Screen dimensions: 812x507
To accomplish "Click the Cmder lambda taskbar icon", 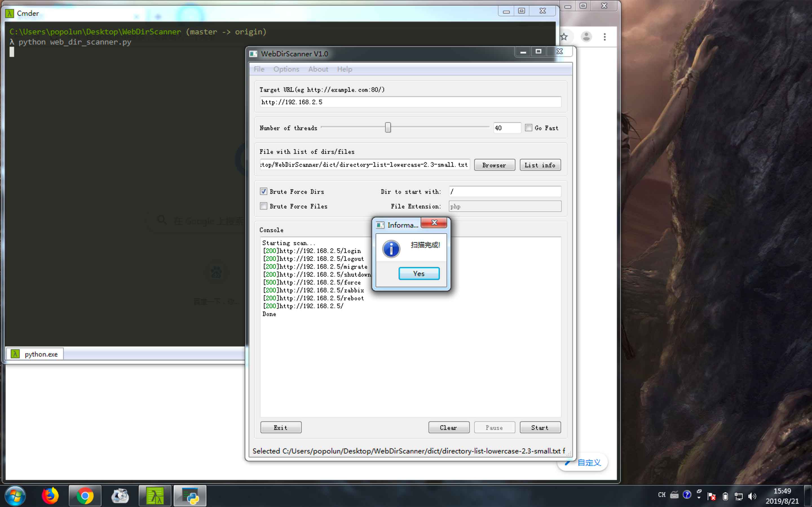I will point(155,495).
